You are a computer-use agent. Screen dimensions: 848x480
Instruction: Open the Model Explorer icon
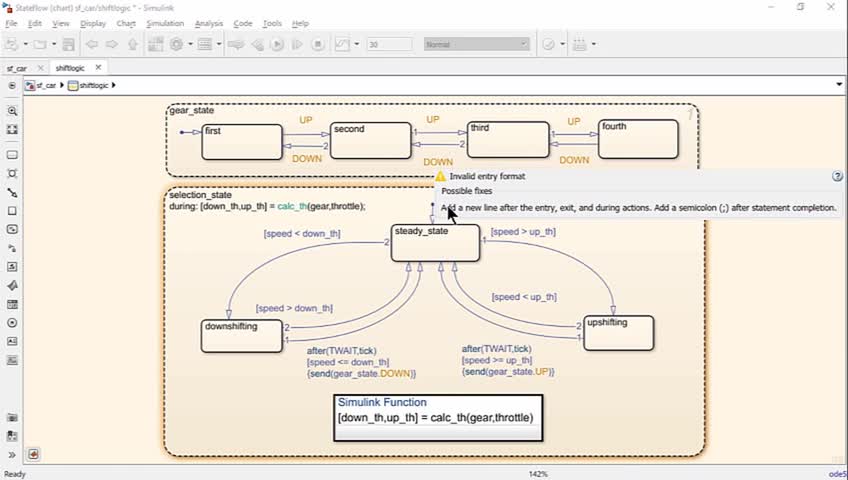(204, 44)
